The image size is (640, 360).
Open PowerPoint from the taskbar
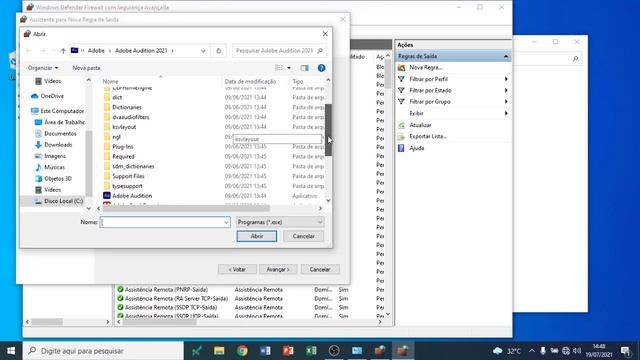pos(288,351)
